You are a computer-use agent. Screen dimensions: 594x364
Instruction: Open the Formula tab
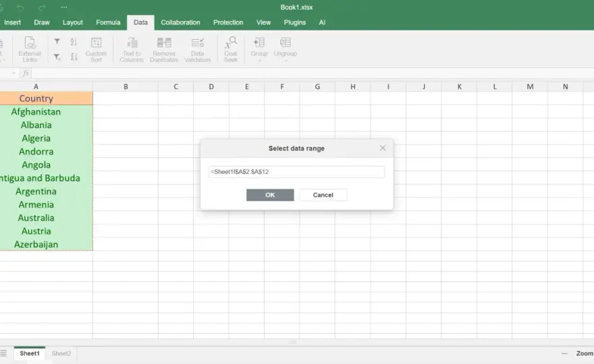(x=108, y=22)
